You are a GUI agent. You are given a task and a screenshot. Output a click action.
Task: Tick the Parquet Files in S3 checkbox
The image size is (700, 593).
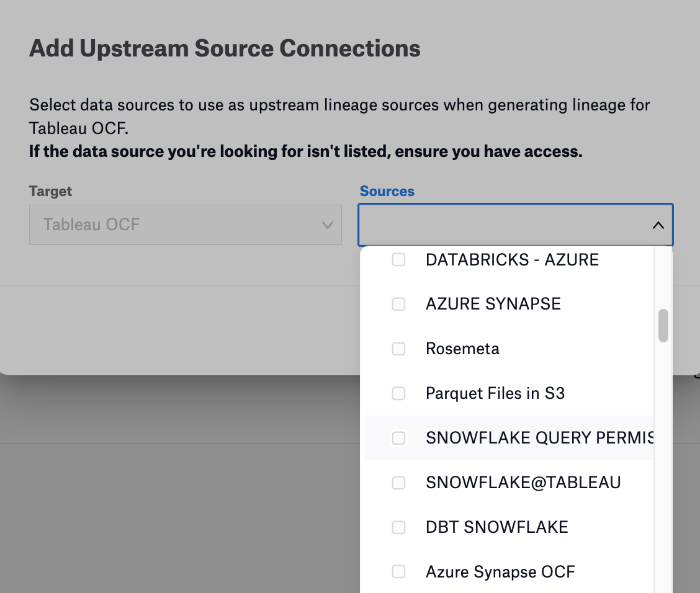tap(398, 393)
